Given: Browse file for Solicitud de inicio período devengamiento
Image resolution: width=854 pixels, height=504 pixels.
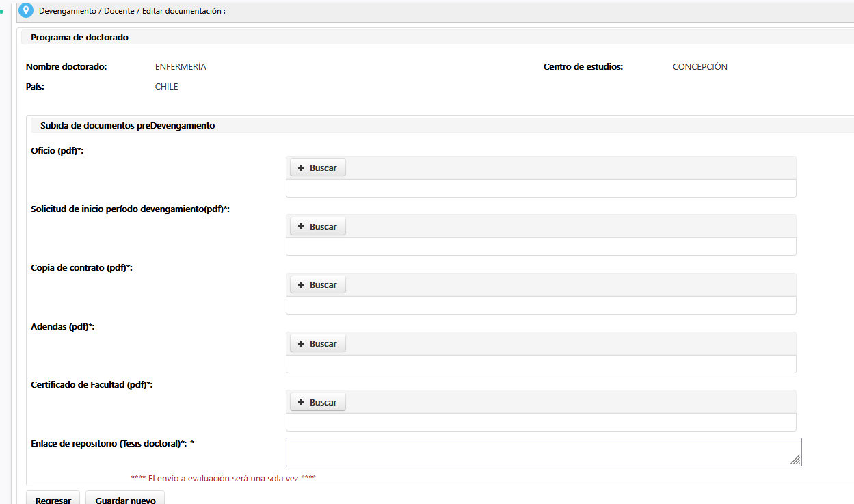Looking at the screenshot, I should (x=318, y=226).
